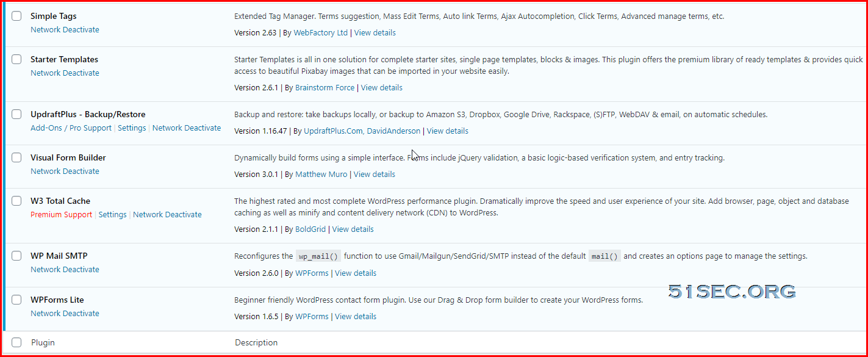Click the WP Mail SMTP plugin name
The image size is (868, 357).
pos(59,256)
